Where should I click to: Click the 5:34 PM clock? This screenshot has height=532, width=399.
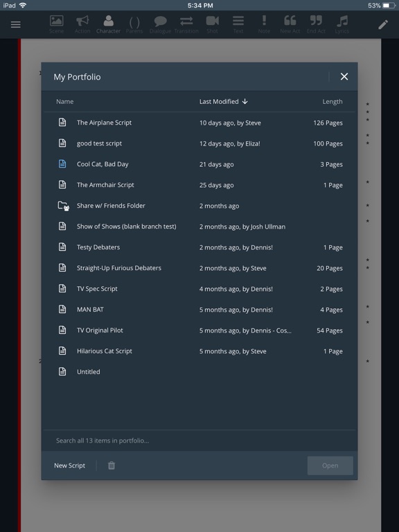pyautogui.click(x=200, y=6)
